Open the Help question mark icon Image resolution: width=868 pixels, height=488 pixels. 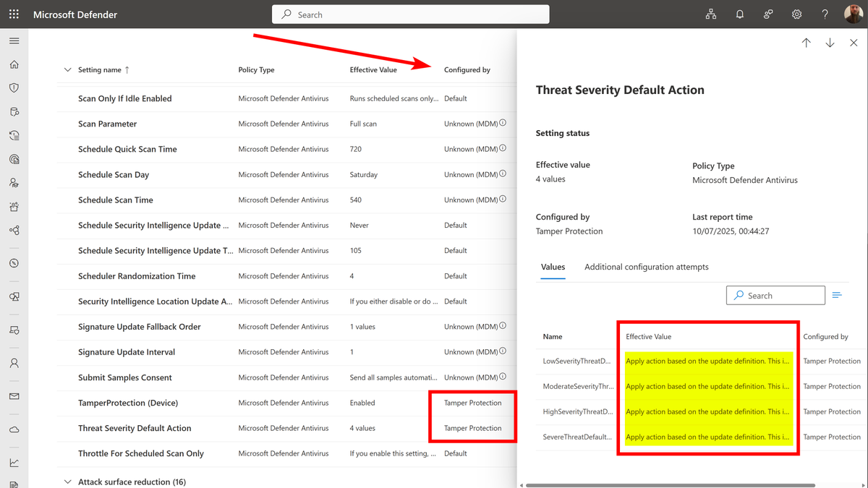point(825,14)
